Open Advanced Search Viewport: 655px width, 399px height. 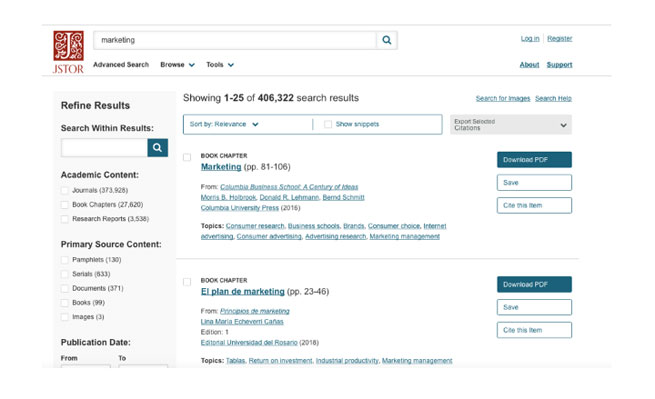[121, 65]
